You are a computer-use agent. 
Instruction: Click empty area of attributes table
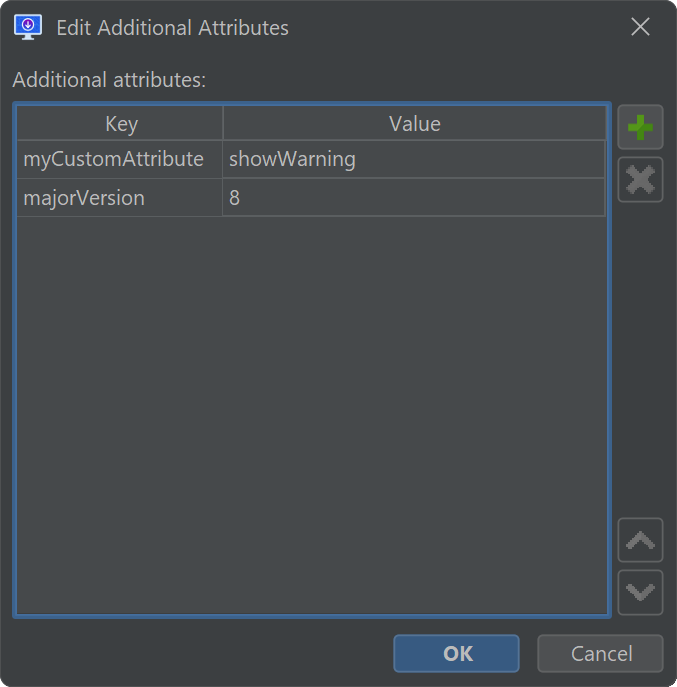(312, 414)
